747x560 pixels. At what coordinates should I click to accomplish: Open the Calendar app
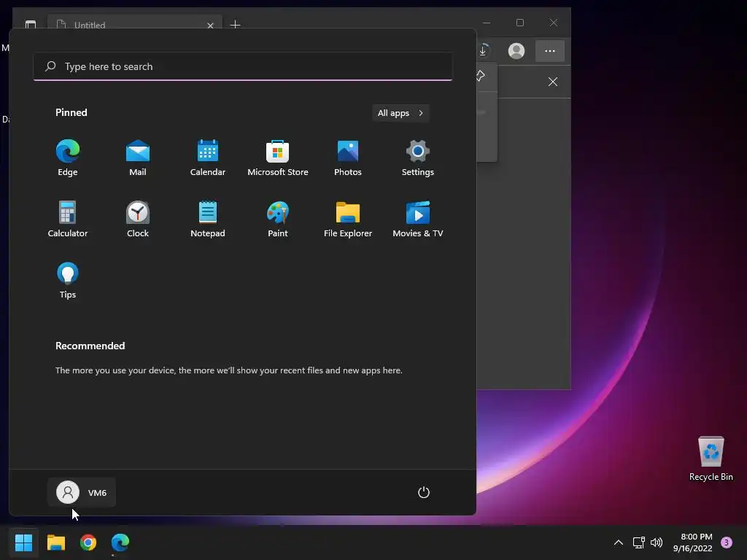[x=208, y=157]
